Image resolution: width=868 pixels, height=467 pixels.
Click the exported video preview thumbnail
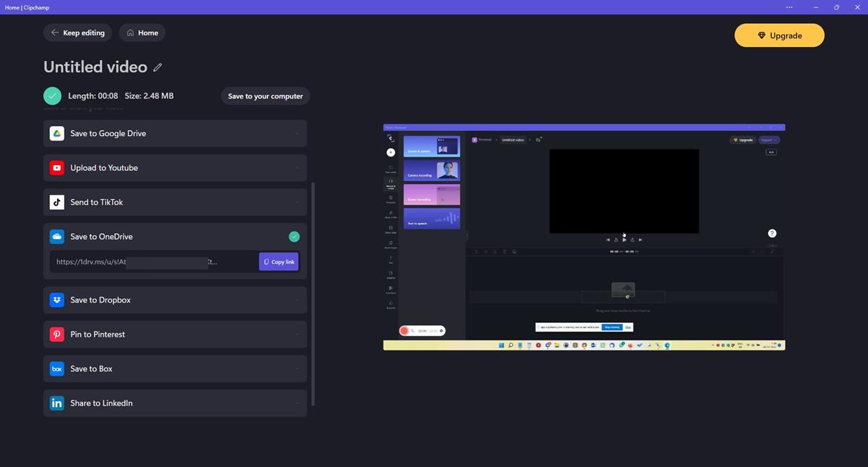[x=584, y=237]
